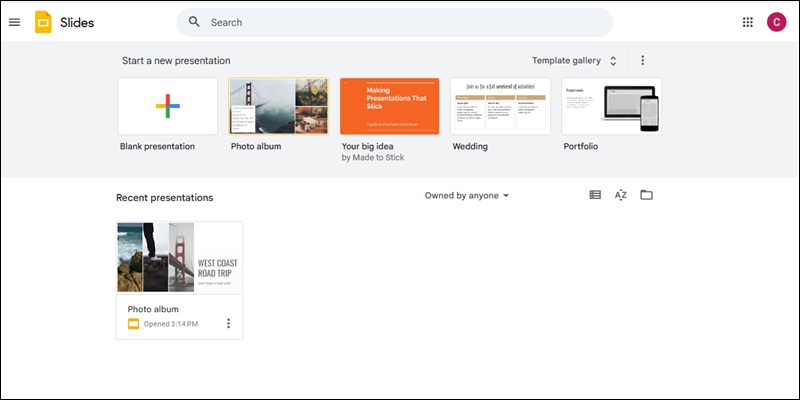Choose the Photo album template thumbnail

coord(279,106)
